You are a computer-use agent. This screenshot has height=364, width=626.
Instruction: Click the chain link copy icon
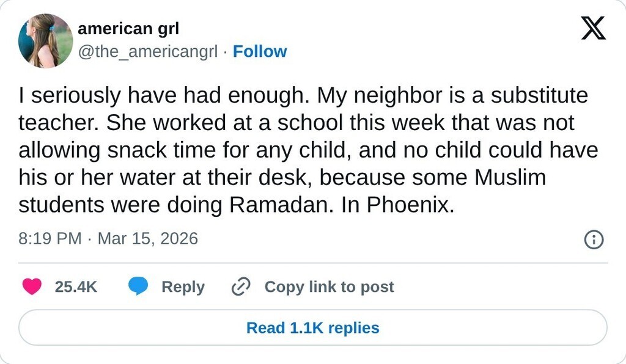[x=241, y=286]
